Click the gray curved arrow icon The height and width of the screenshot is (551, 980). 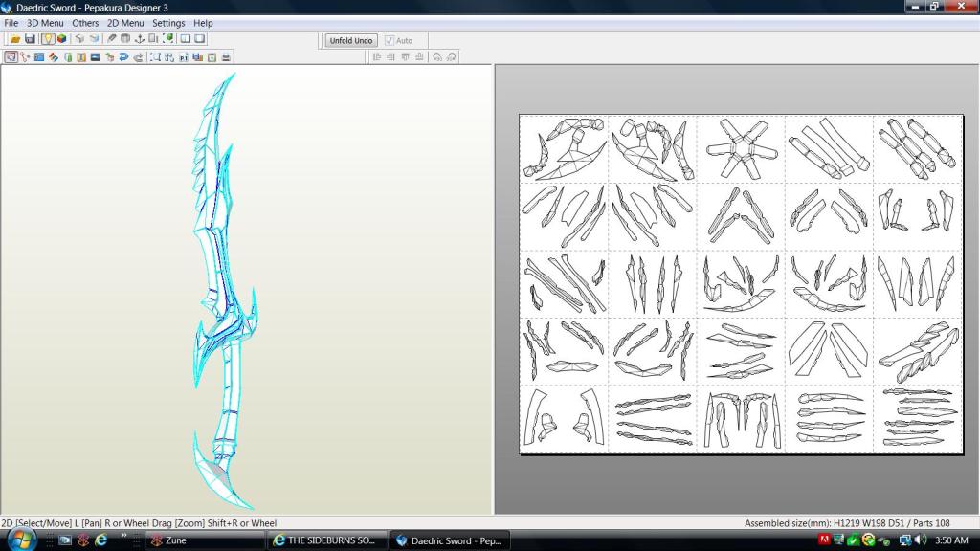138,56
